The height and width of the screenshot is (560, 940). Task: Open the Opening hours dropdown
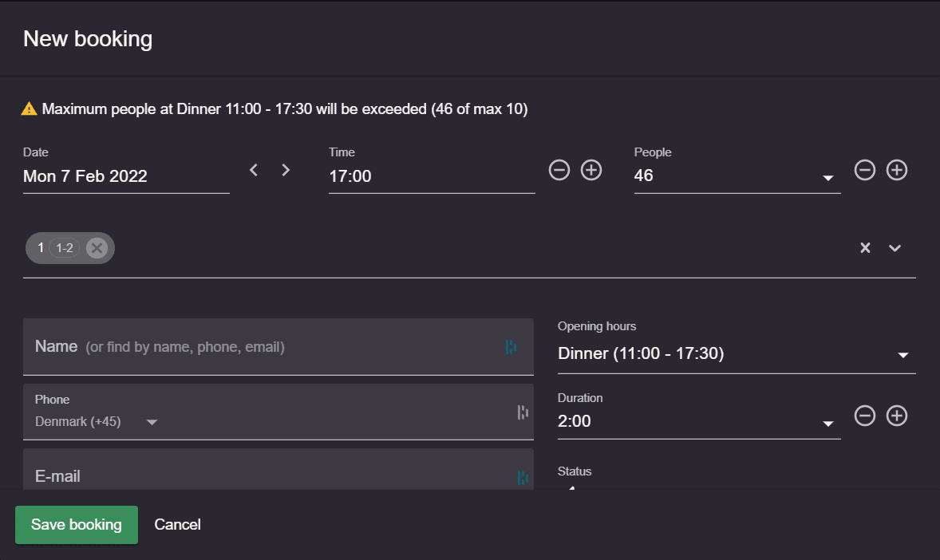click(902, 355)
